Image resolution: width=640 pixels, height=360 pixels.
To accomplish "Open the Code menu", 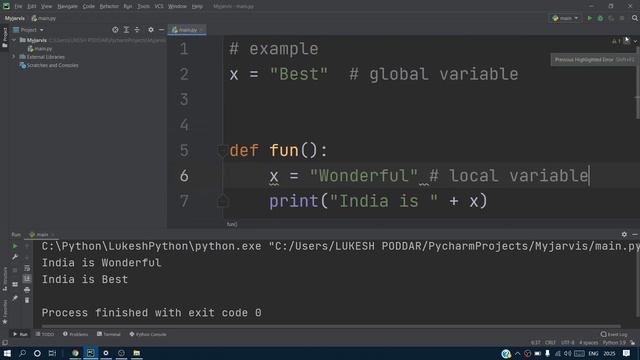I will (x=89, y=7).
